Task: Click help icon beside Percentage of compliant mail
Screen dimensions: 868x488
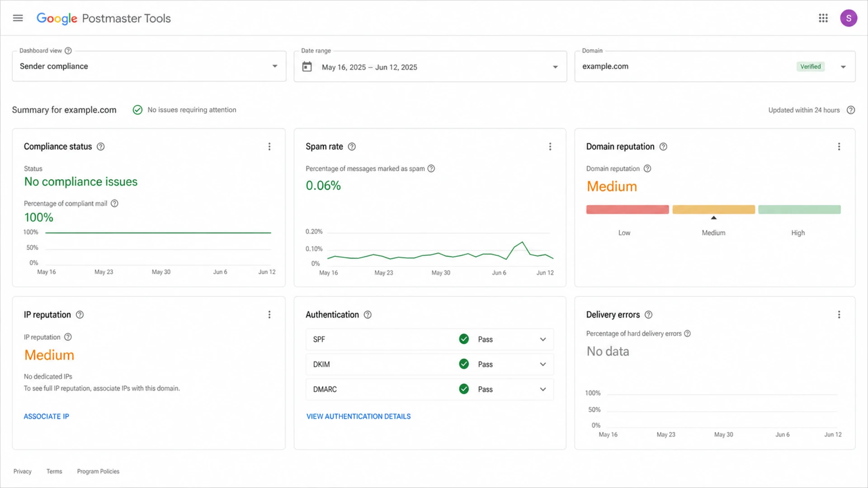Action: 114,203
